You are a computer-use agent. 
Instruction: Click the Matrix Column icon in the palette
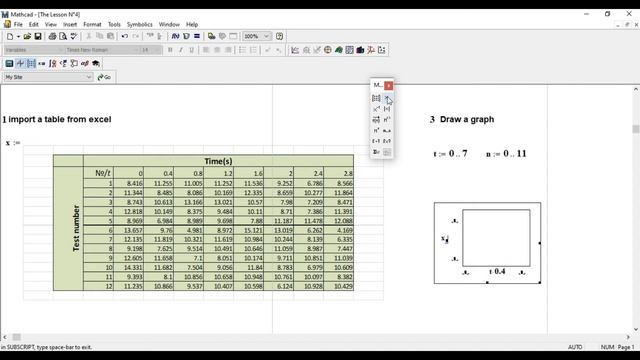[387, 120]
